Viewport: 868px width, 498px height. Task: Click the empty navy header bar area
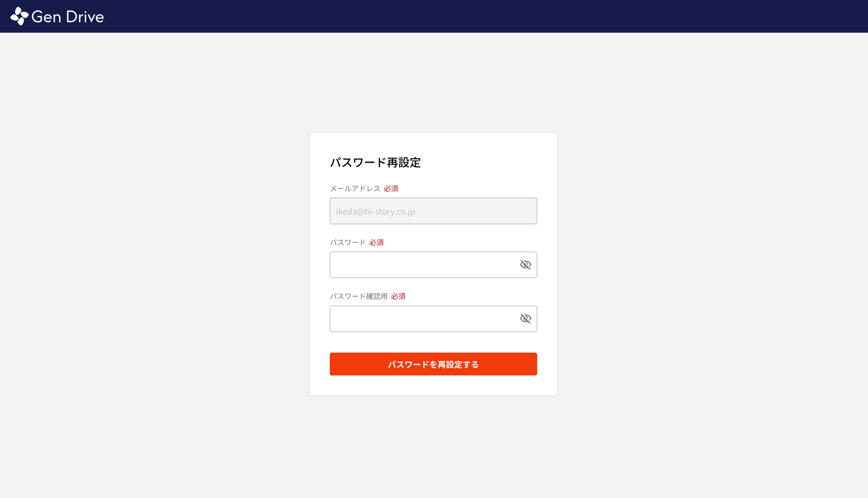pyautogui.click(x=466, y=16)
